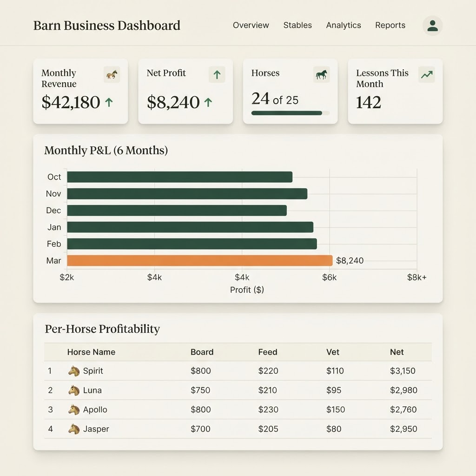Click Spirit's feed value $220
Image resolution: width=476 pixels, height=476 pixels.
coord(268,370)
